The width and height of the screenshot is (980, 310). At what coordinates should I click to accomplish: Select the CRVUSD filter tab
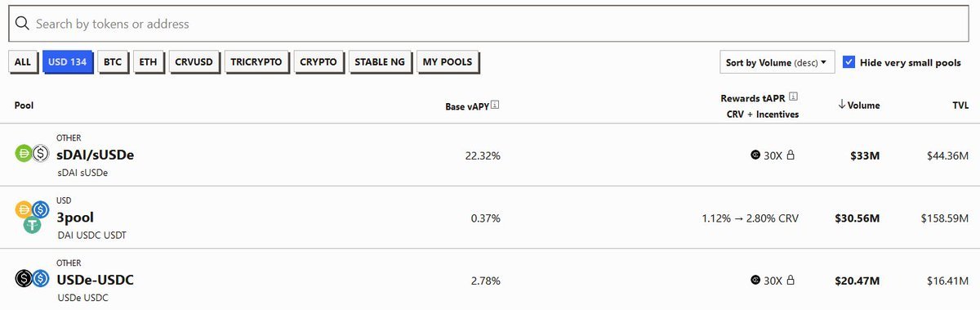tap(193, 61)
